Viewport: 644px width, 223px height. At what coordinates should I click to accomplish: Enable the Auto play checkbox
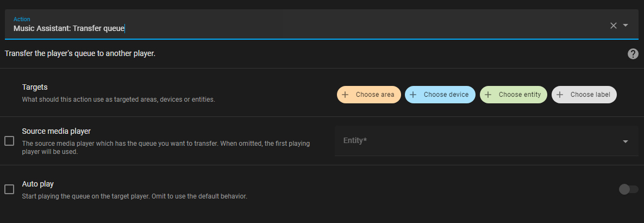point(9,189)
